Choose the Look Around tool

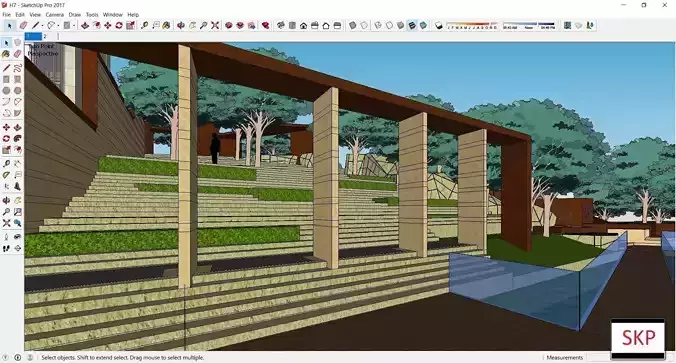coord(17,237)
